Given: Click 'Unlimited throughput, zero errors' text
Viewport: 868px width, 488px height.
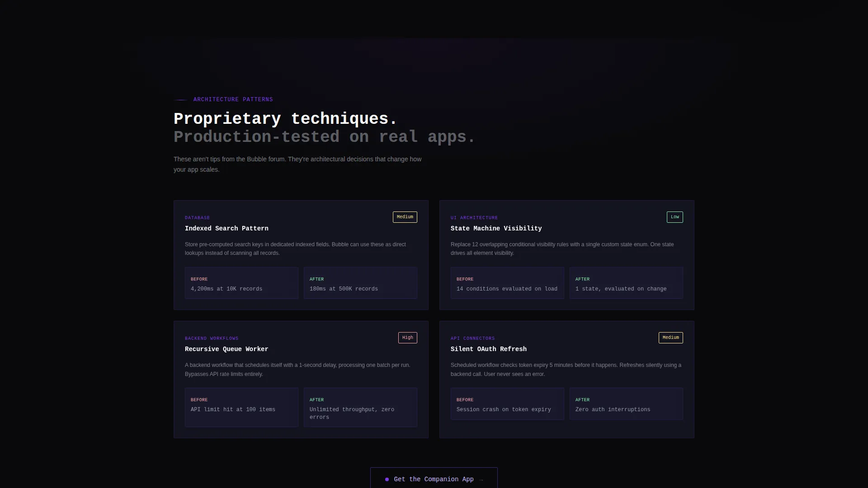Looking at the screenshot, I should coord(352,413).
